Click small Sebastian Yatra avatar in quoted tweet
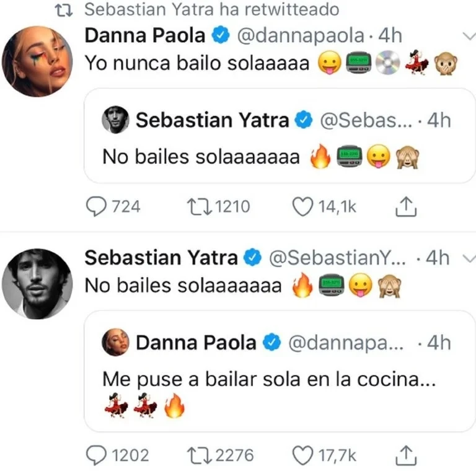The width and height of the screenshot is (476, 476). pyautogui.click(x=115, y=120)
